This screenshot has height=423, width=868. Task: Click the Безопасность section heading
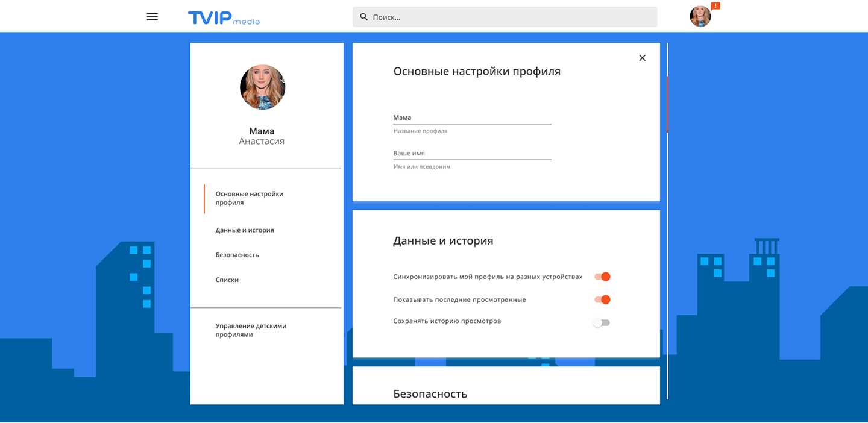coord(430,394)
